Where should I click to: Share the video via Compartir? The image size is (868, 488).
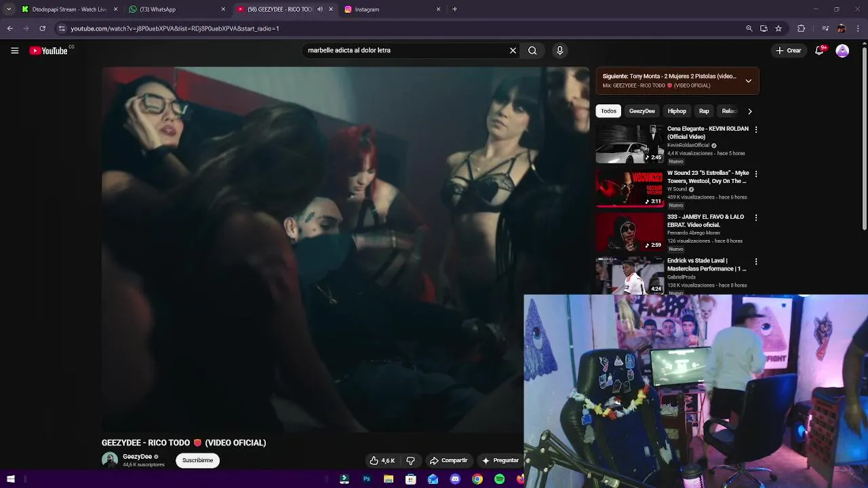[448, 460]
